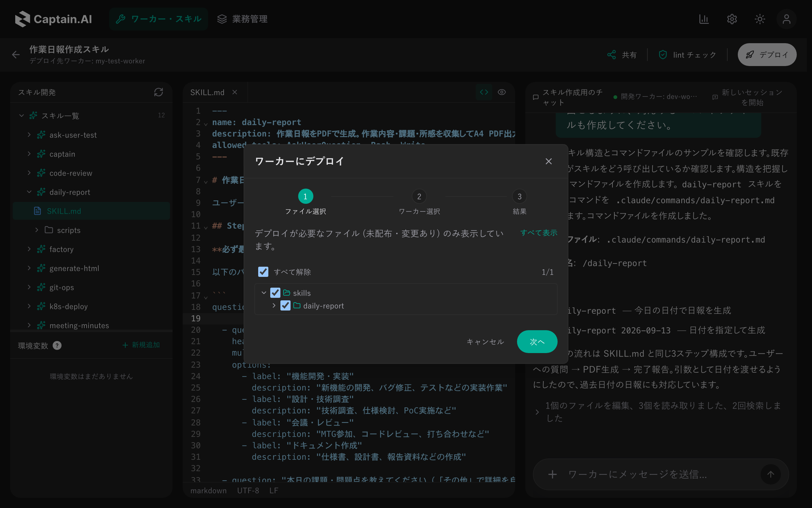Viewport: 812px width, 508px height.
Task: Collapse the skills folder in dialog
Action: coord(264,293)
